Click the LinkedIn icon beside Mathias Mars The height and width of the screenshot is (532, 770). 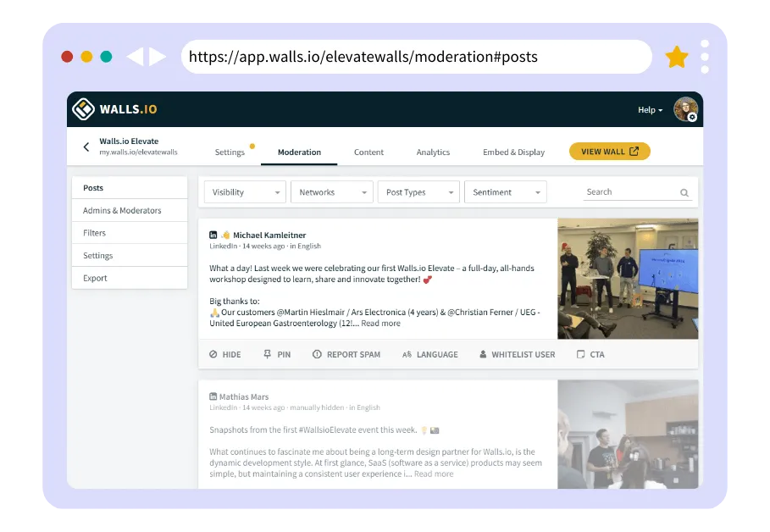click(x=213, y=396)
